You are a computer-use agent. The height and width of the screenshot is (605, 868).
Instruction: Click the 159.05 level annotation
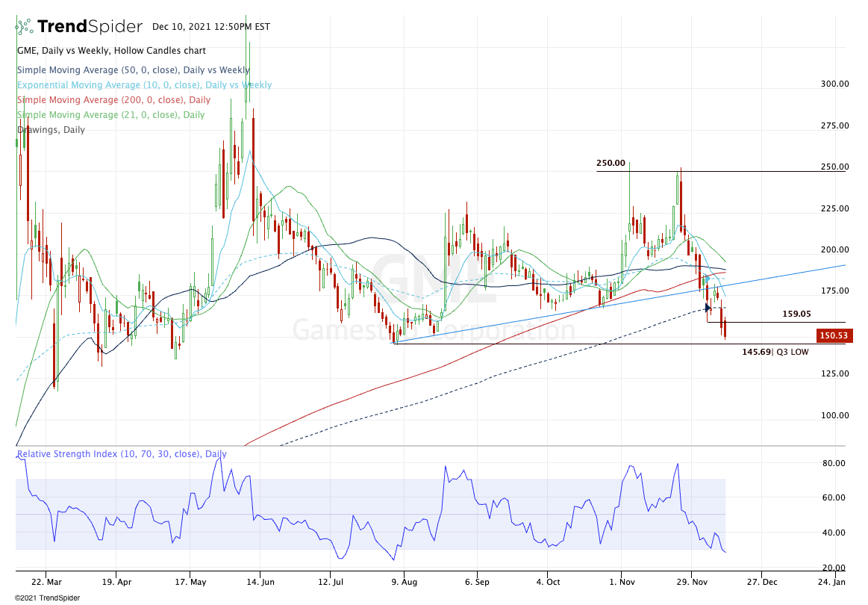pyautogui.click(x=796, y=314)
